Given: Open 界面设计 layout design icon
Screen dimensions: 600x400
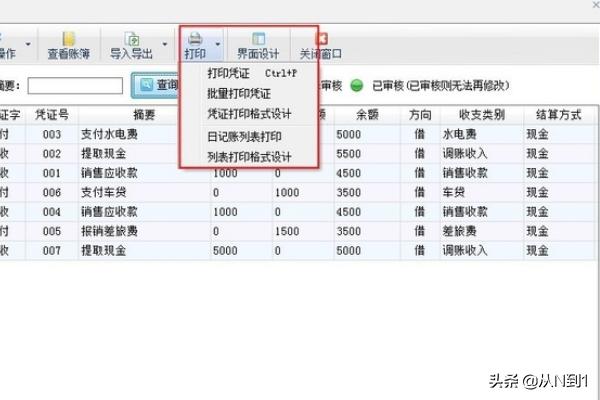Looking at the screenshot, I should (258, 39).
